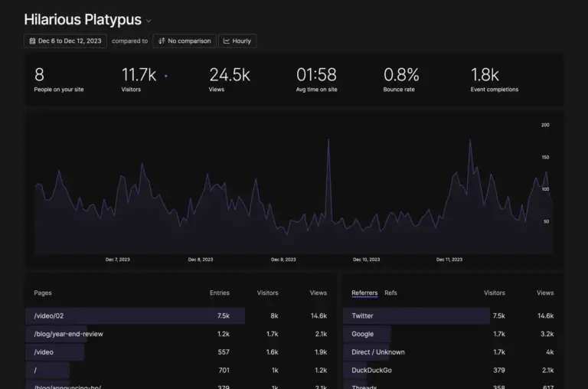Screen dimensions: 588x389
Task: Switch to the Refs tab
Action: point(390,293)
